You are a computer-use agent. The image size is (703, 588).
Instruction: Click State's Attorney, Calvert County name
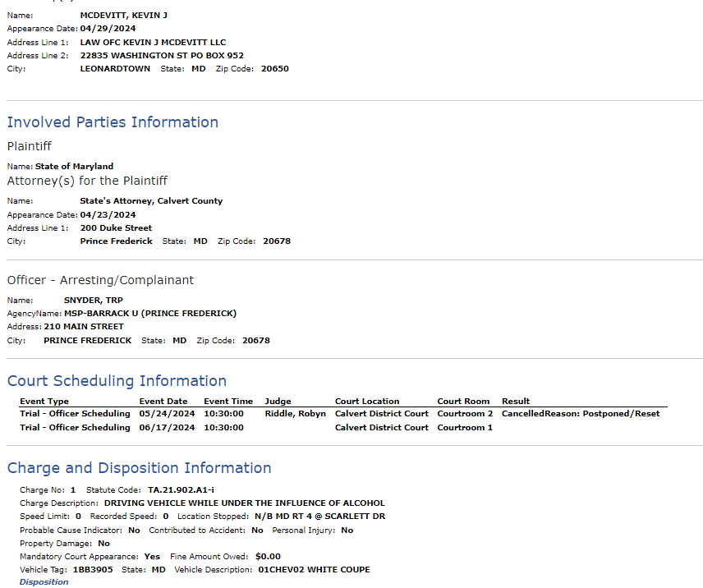click(x=152, y=200)
